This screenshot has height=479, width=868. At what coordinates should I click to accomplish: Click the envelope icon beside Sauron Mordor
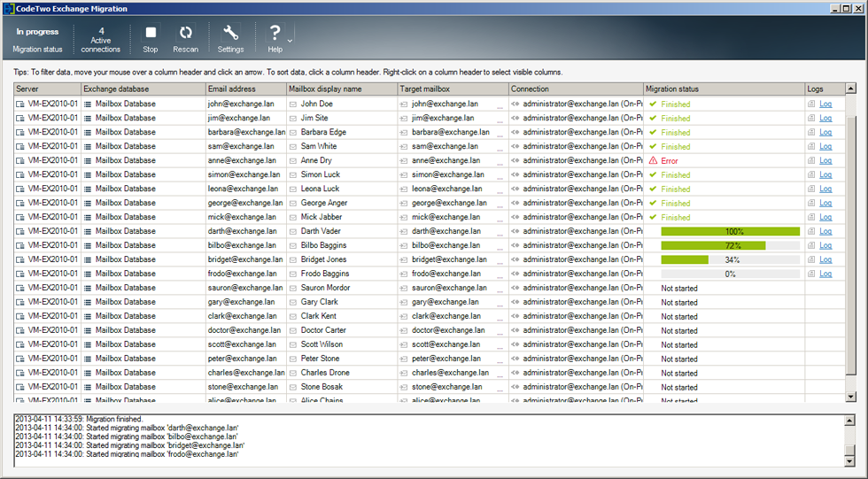293,288
